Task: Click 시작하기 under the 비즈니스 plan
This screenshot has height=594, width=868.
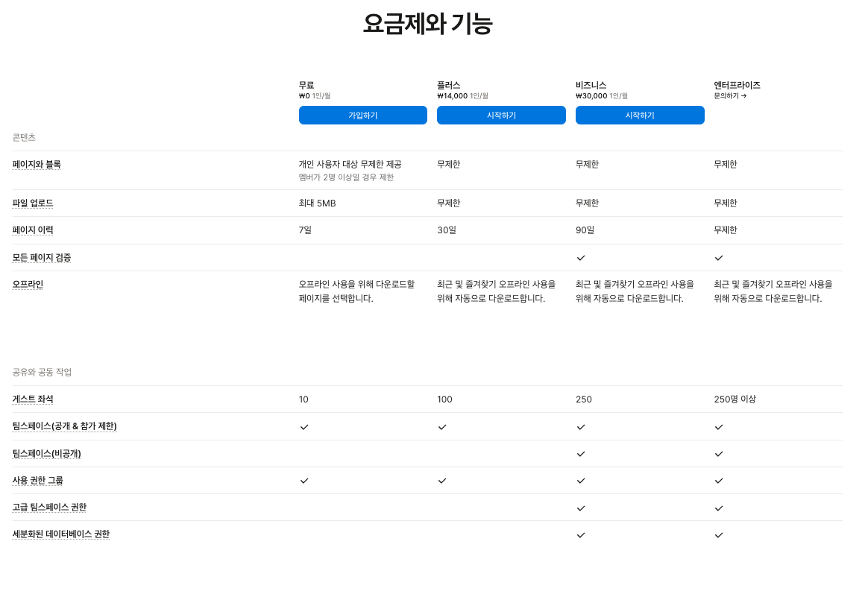Action: [x=640, y=115]
